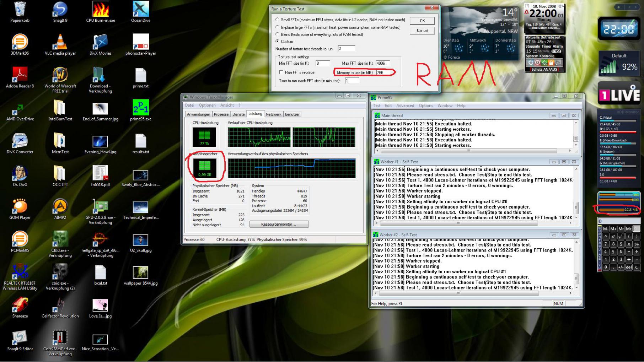Open the IntelBurnTest folder icon
This screenshot has height=362, width=644.
60,108
